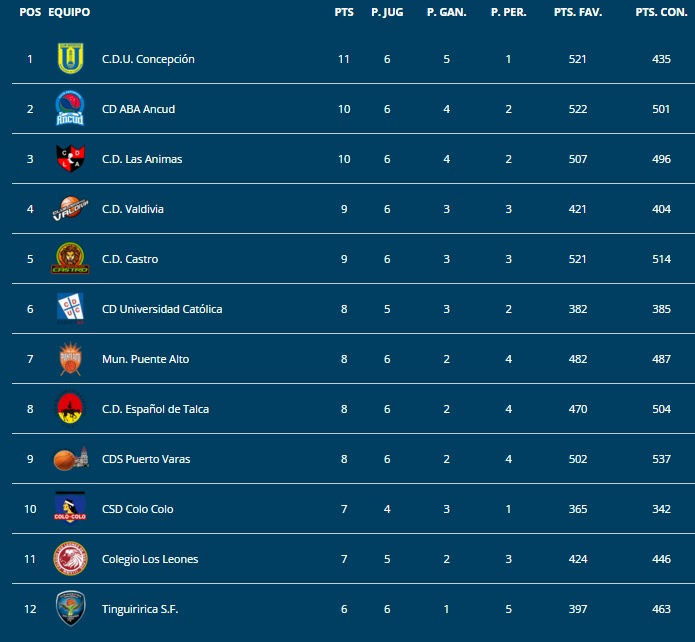Click the C.D. Valdivia basketball logo

coord(70,209)
